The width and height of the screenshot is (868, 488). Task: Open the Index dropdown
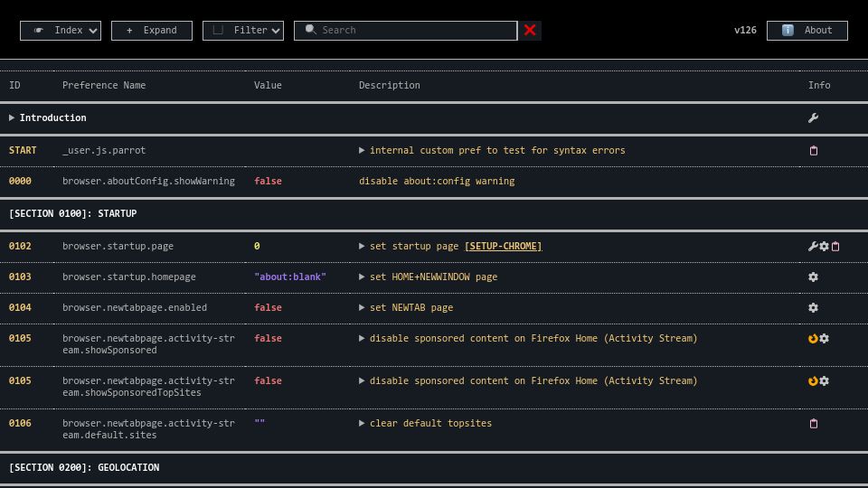point(61,31)
